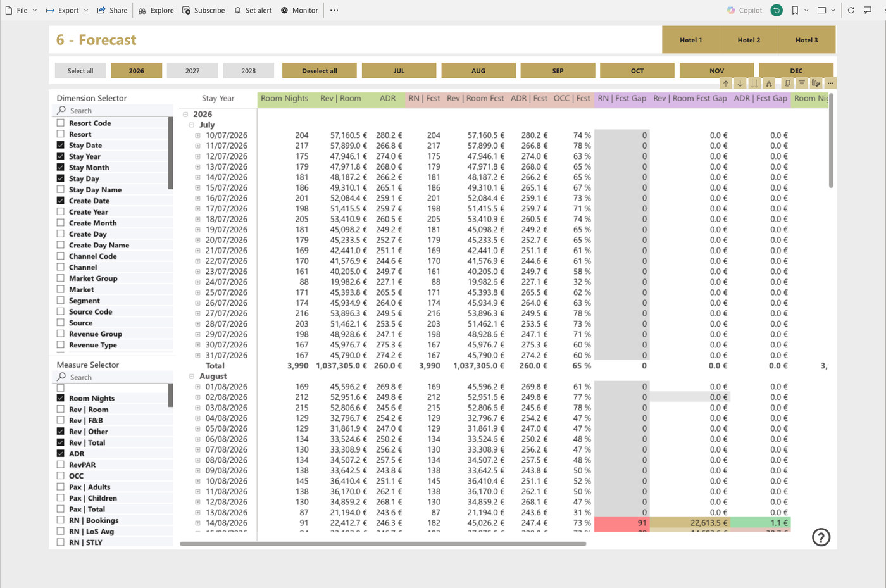Click Subscribe in the toolbar

[203, 10]
